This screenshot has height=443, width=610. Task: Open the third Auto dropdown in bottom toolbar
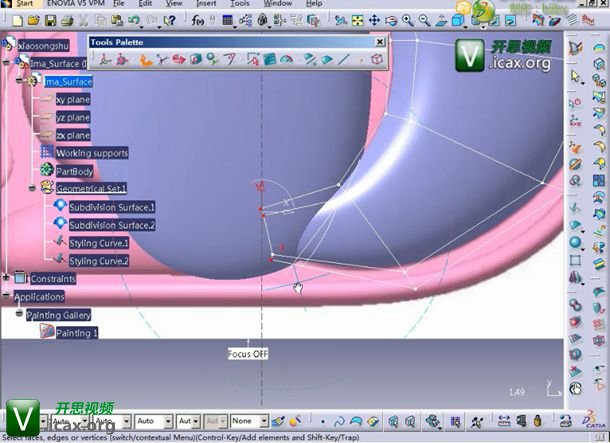pos(168,421)
